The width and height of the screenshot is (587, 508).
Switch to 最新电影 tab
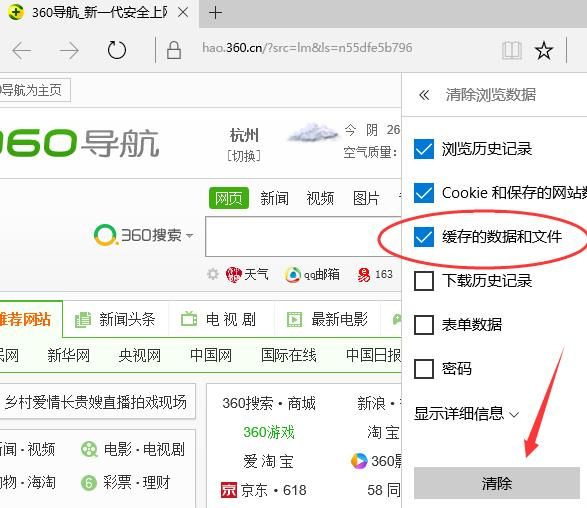click(x=328, y=319)
